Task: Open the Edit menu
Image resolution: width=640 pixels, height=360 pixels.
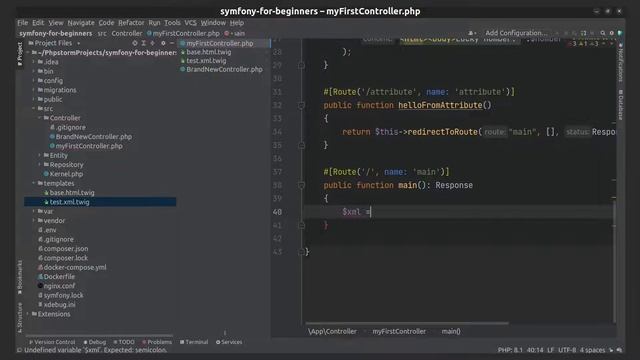Action: click(38, 23)
